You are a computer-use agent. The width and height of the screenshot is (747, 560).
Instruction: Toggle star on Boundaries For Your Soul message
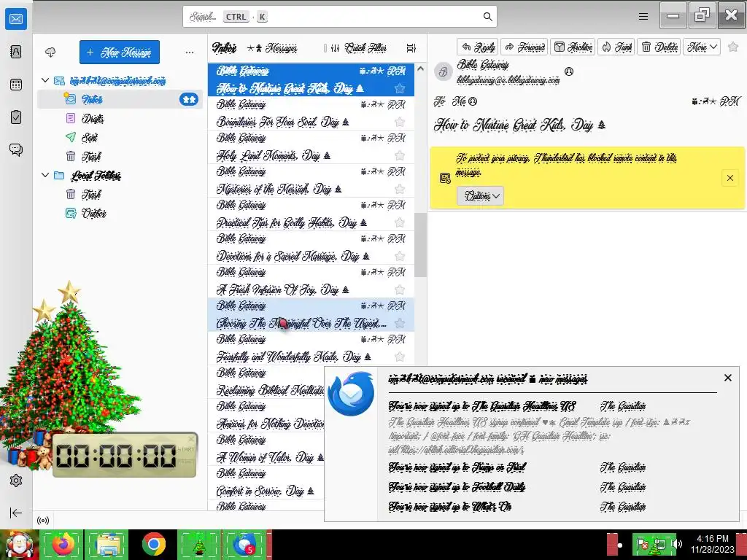pyautogui.click(x=400, y=122)
